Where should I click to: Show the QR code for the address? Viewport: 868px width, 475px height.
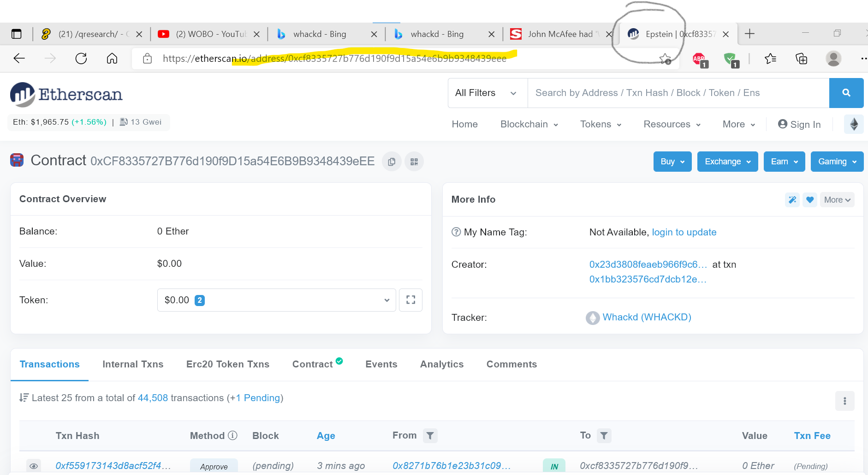pyautogui.click(x=414, y=162)
